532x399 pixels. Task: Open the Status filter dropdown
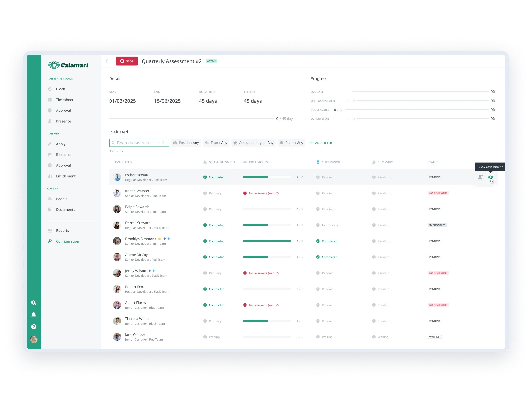point(291,143)
